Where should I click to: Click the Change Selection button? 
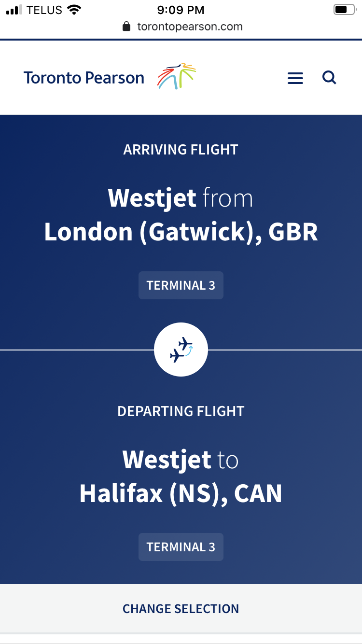pos(181,609)
